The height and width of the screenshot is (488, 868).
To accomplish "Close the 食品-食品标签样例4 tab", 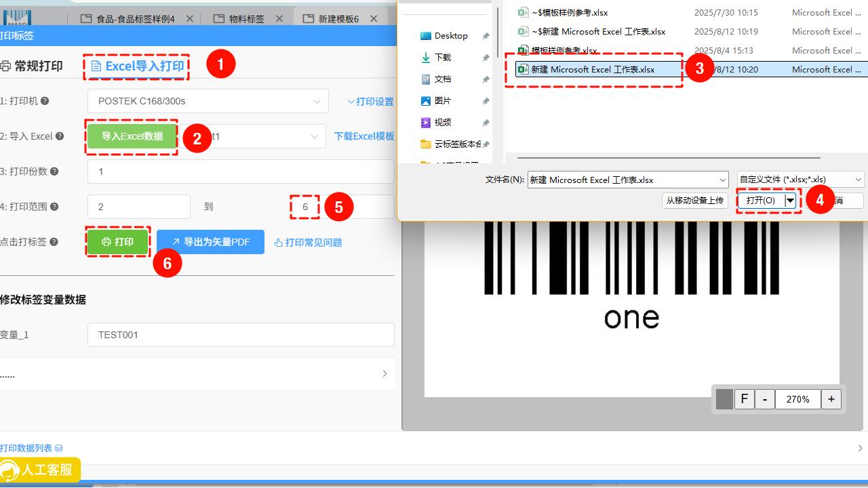I will [189, 19].
